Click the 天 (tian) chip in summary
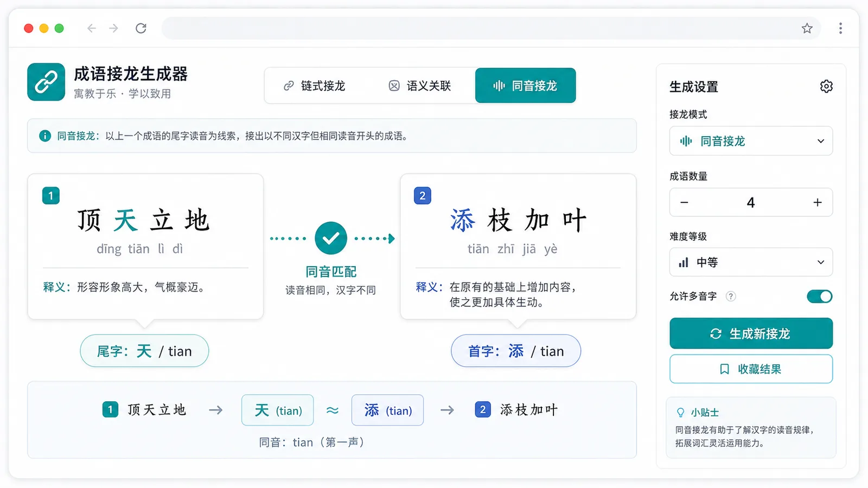 (278, 410)
